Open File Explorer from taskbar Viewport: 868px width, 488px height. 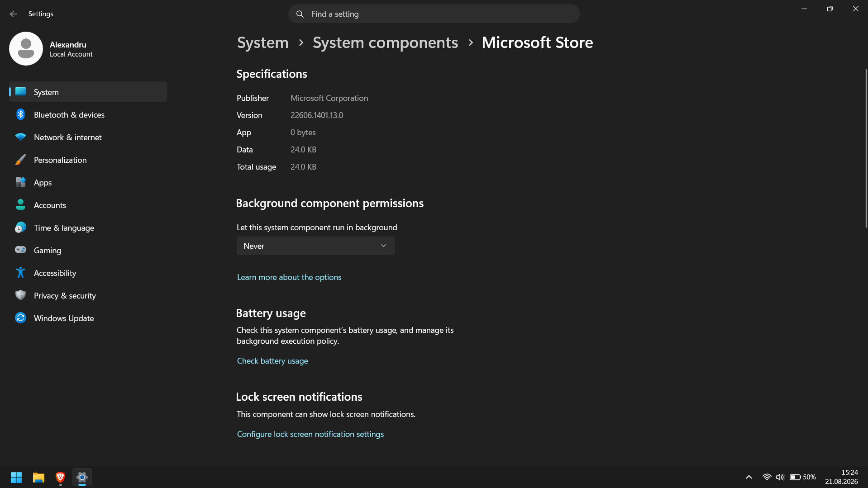pyautogui.click(x=38, y=477)
